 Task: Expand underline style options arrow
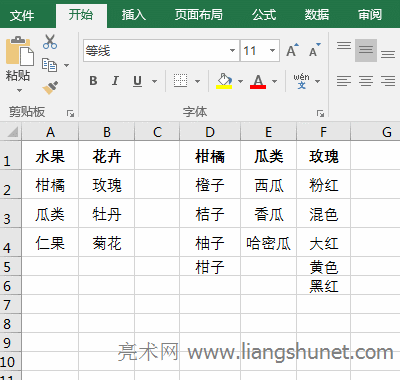154,81
